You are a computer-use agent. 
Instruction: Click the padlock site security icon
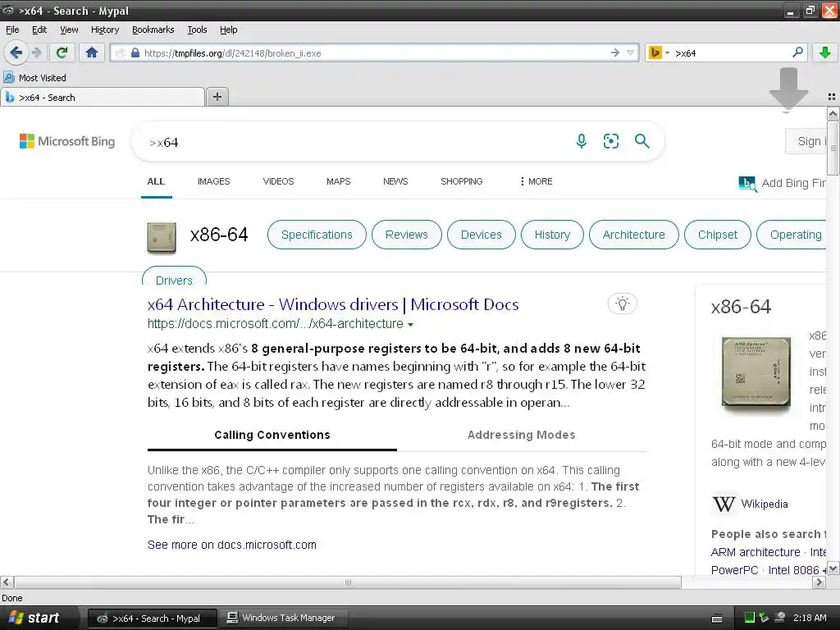(x=135, y=52)
